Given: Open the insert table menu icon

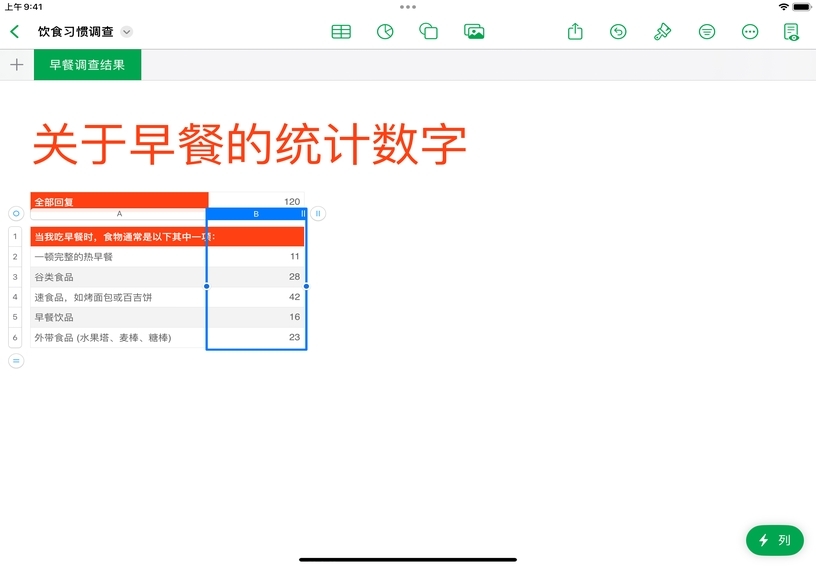Looking at the screenshot, I should (x=341, y=32).
